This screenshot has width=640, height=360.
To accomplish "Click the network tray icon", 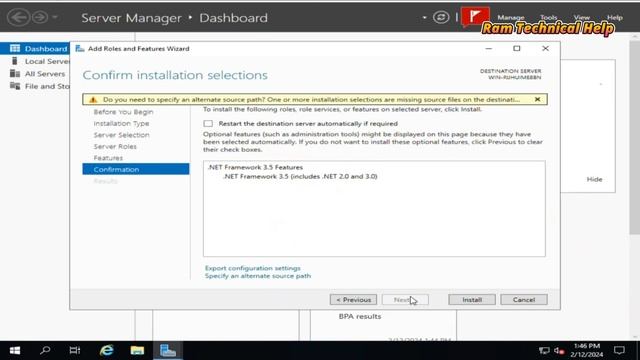I will click(544, 350).
